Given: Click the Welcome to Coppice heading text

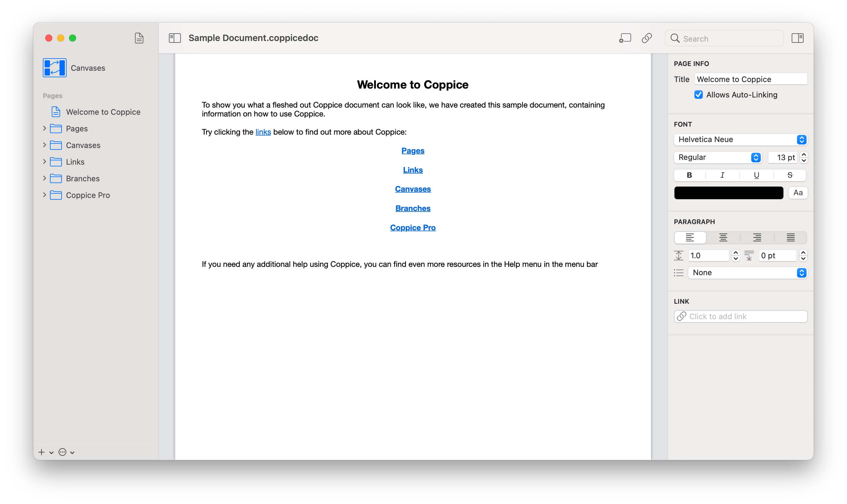Looking at the screenshot, I should (x=412, y=85).
